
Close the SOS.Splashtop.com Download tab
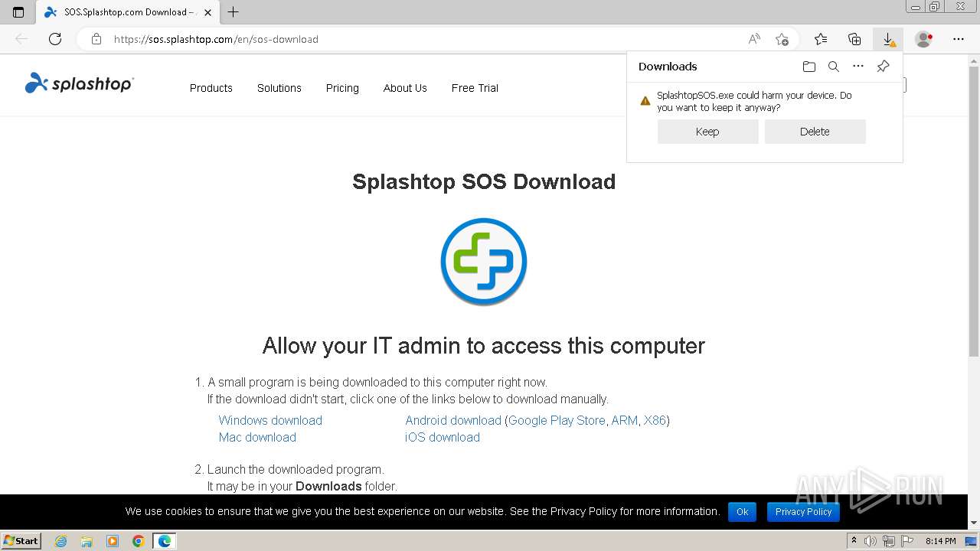pyautogui.click(x=207, y=12)
